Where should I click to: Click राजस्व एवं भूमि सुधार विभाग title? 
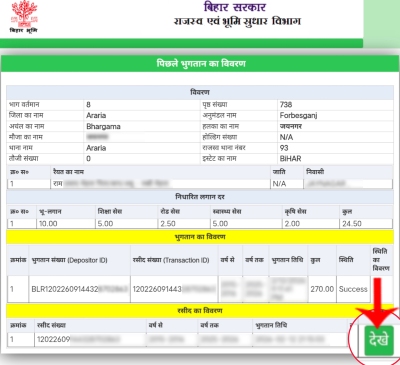click(x=237, y=21)
